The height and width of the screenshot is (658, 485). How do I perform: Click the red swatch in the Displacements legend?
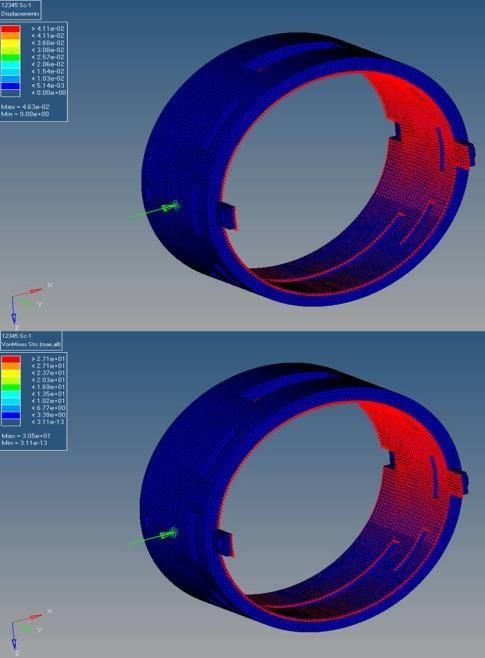coord(10,29)
